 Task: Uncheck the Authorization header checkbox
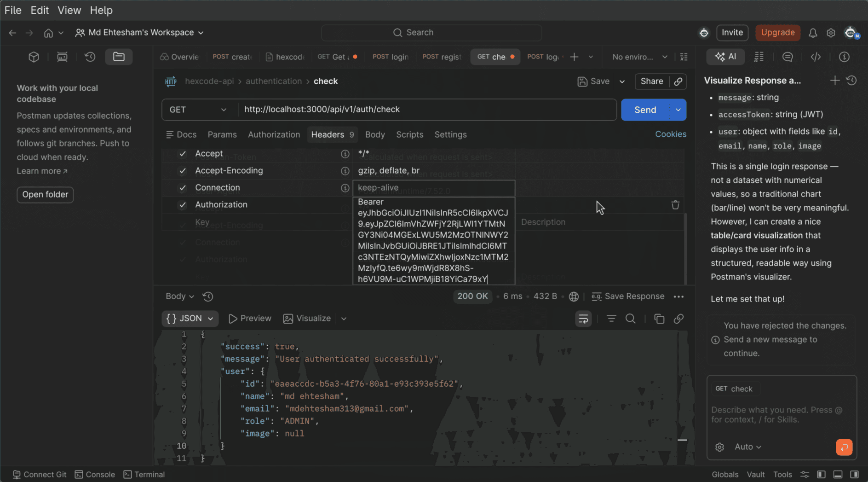(x=183, y=205)
